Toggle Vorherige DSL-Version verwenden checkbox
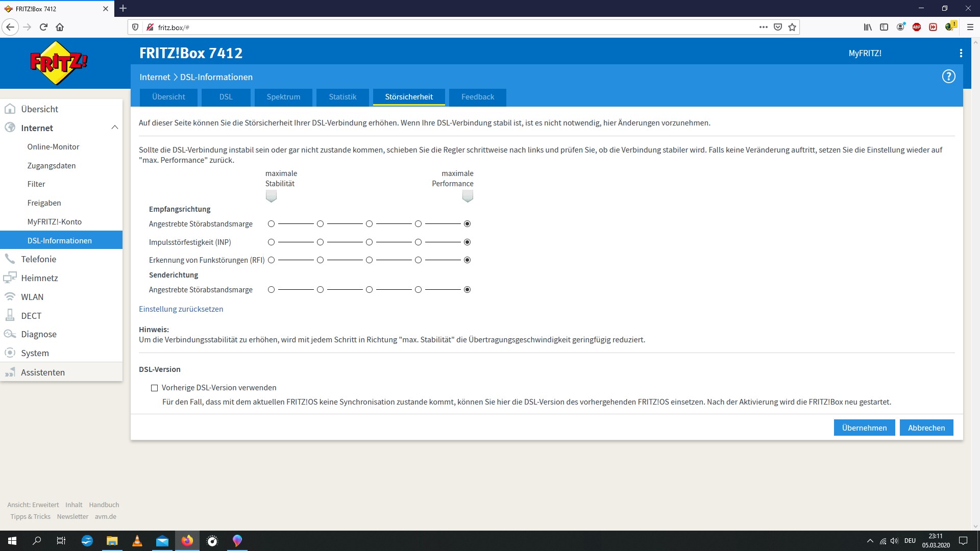 click(154, 388)
